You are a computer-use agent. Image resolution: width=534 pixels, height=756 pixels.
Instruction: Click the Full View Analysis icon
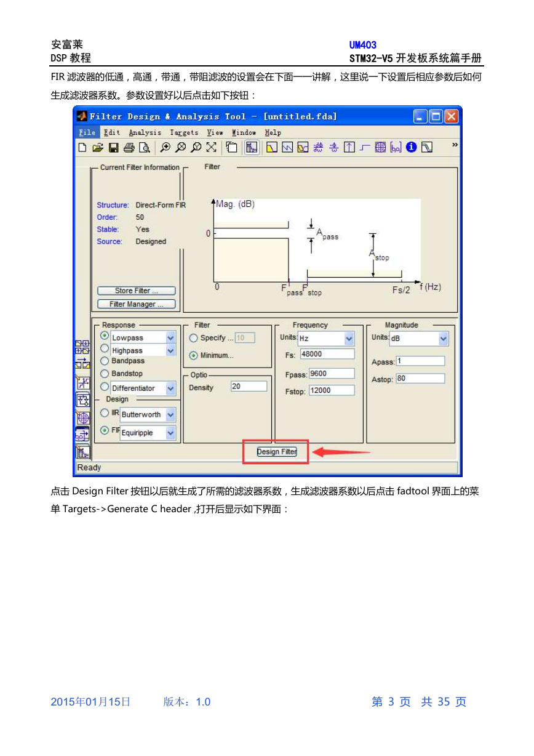(x=231, y=147)
